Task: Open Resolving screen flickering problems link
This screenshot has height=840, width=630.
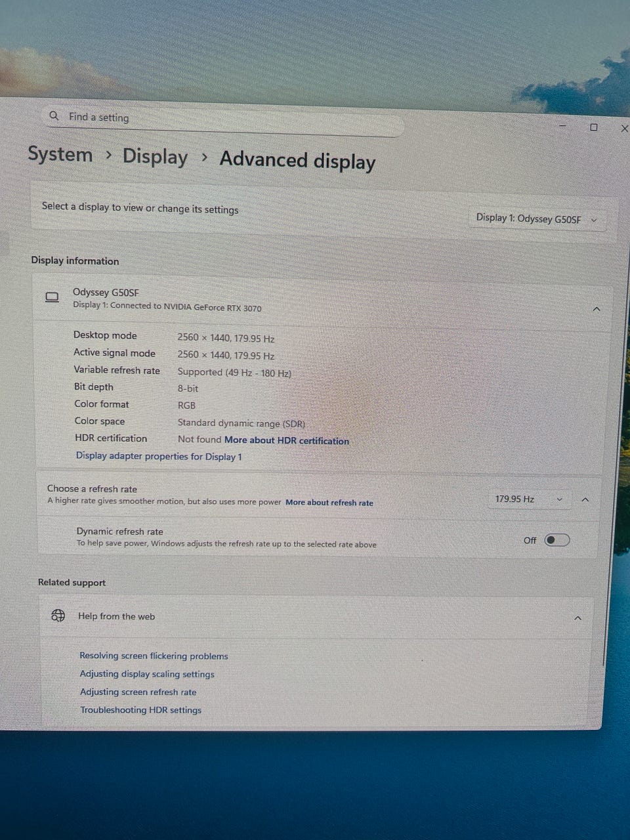Action: (x=154, y=656)
